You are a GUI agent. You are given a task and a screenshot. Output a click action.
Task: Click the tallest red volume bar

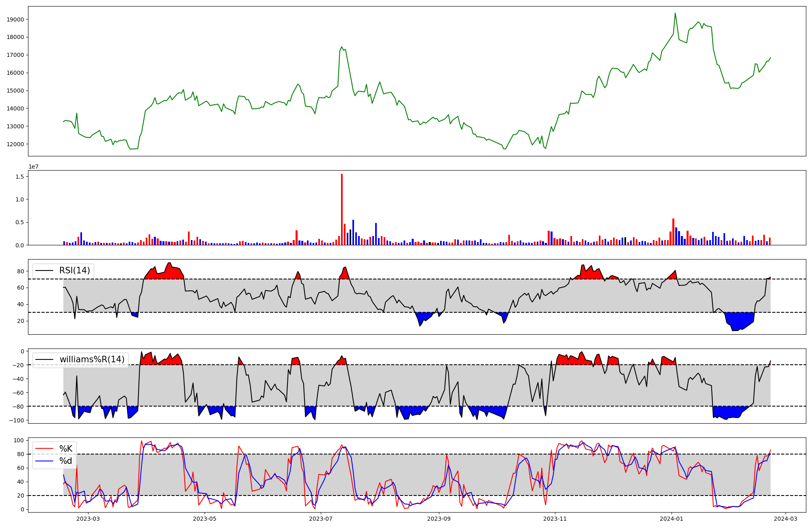[342, 209]
